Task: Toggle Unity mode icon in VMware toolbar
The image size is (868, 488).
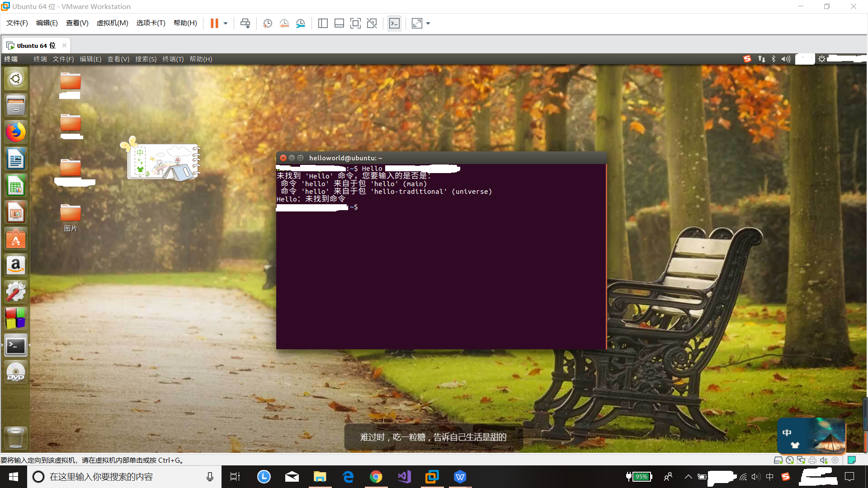Action: click(x=372, y=23)
